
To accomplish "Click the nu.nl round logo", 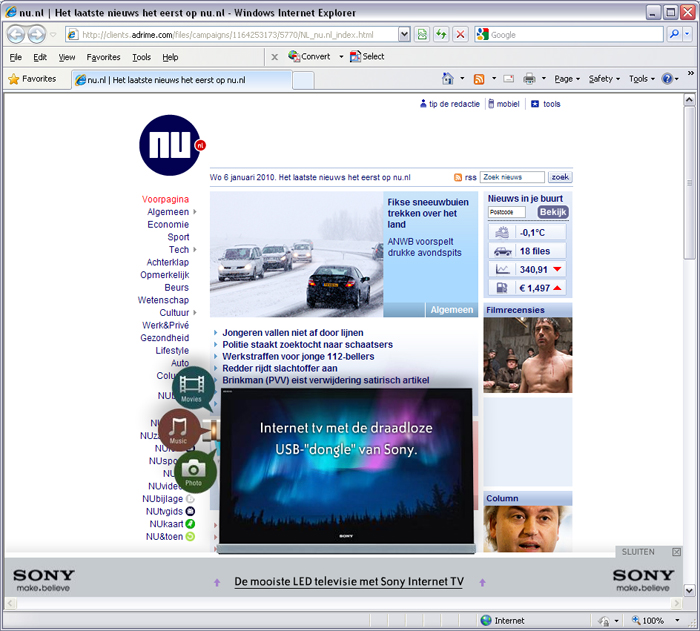I will tap(172, 145).
